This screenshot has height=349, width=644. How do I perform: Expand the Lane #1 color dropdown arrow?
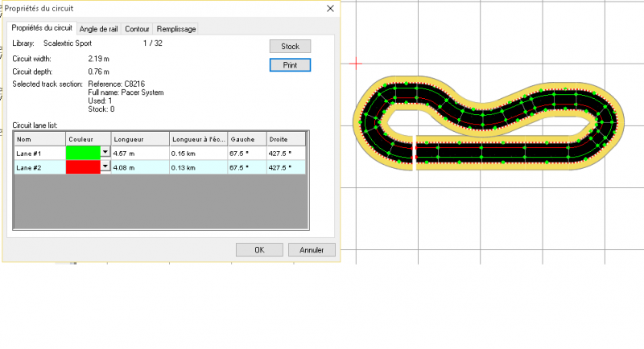coord(105,153)
